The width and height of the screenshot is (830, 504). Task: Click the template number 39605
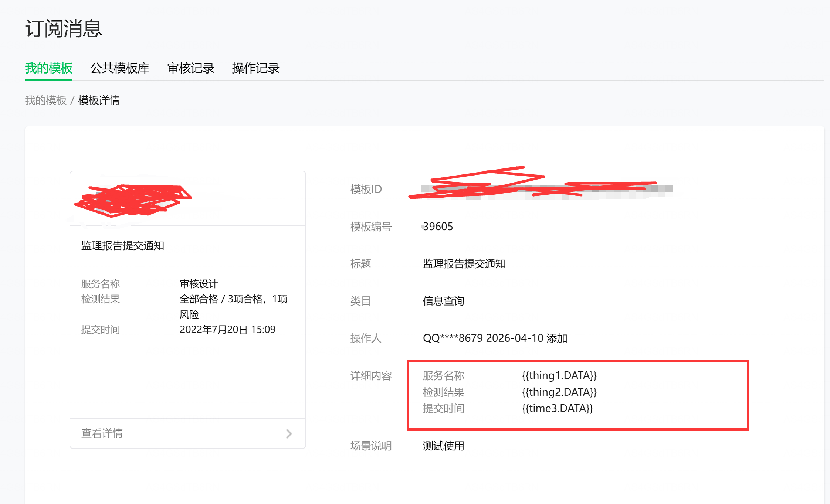tap(438, 227)
